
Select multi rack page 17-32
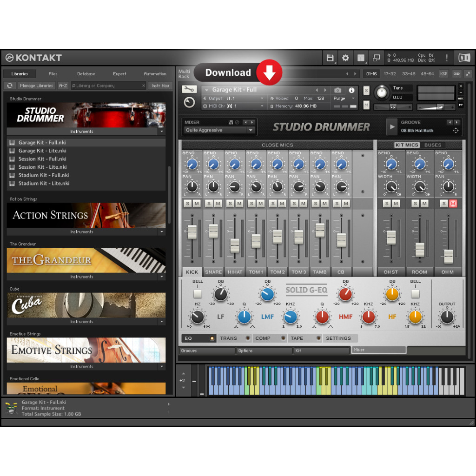(x=390, y=74)
